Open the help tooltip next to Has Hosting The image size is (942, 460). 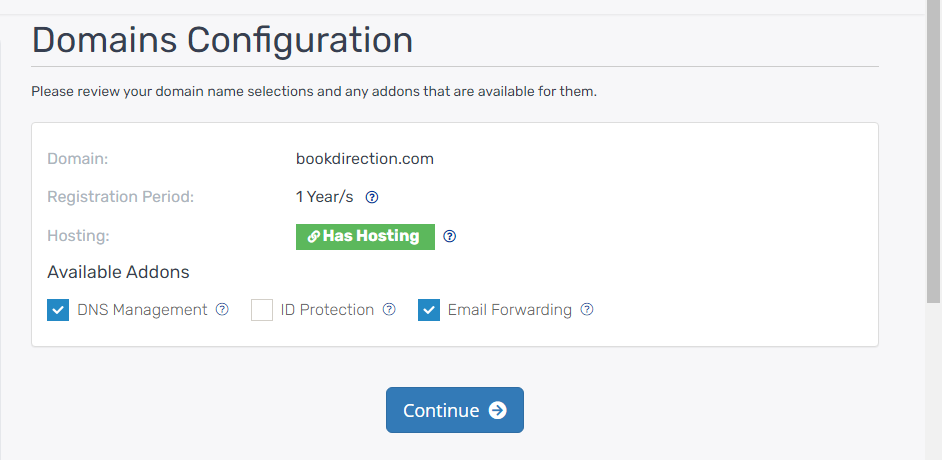(x=450, y=237)
